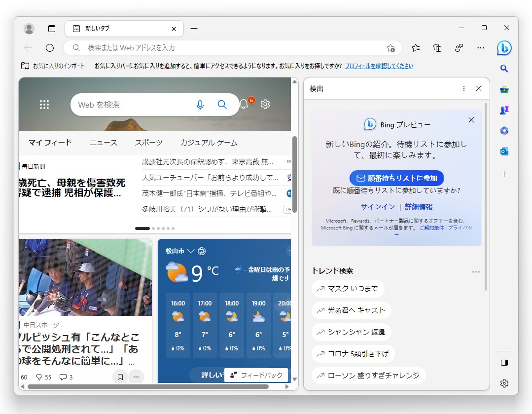532x414 pixels.
Task: Open the notifications bell showing 6
Action: [x=243, y=104]
